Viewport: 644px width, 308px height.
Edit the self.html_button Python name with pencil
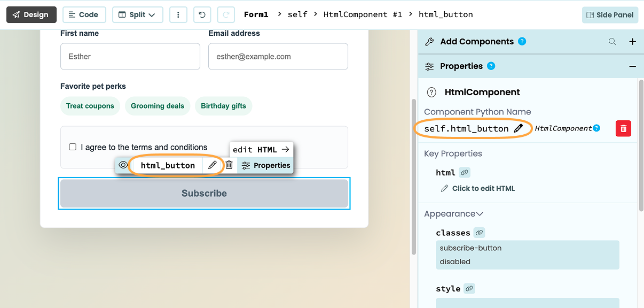[519, 128]
